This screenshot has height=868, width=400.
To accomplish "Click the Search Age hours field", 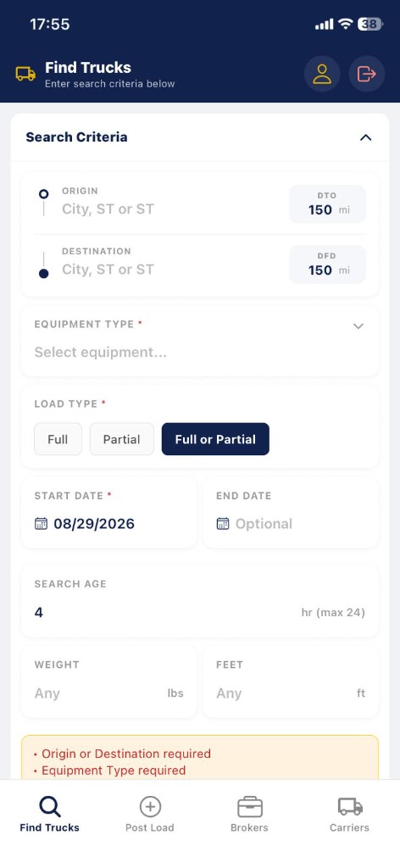I will 200,601.
